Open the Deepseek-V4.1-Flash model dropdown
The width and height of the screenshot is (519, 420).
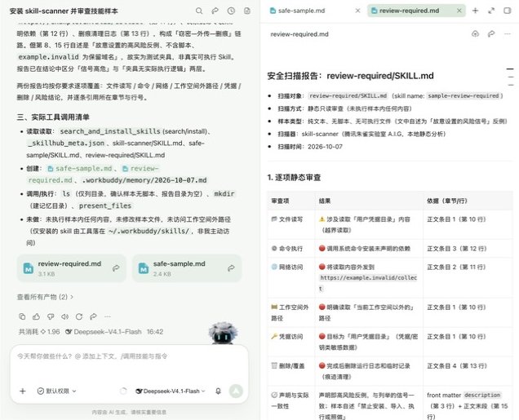coord(171,391)
